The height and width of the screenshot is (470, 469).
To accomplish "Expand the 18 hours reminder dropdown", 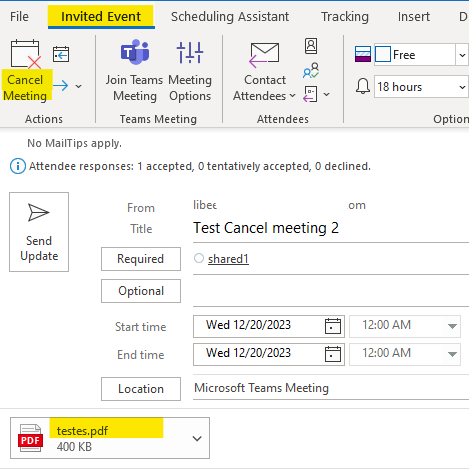I will (x=462, y=87).
